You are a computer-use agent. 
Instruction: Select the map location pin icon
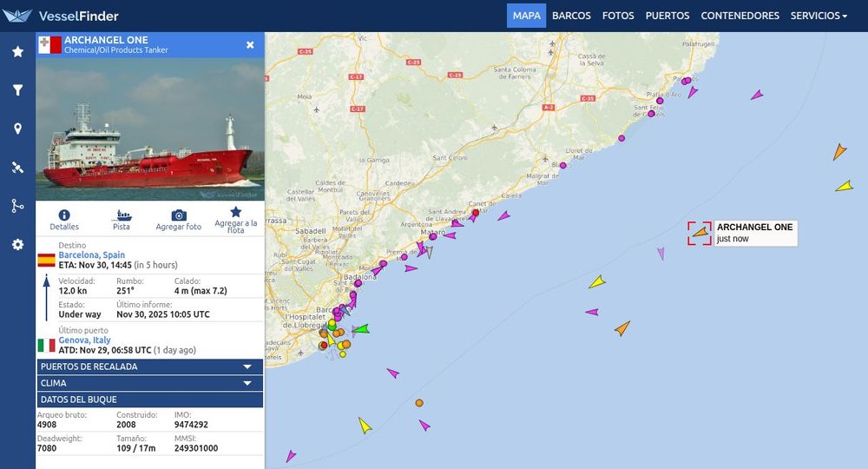click(x=17, y=129)
